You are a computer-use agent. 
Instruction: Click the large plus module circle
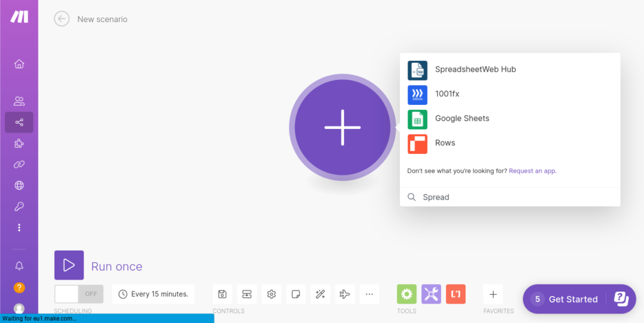coord(342,127)
